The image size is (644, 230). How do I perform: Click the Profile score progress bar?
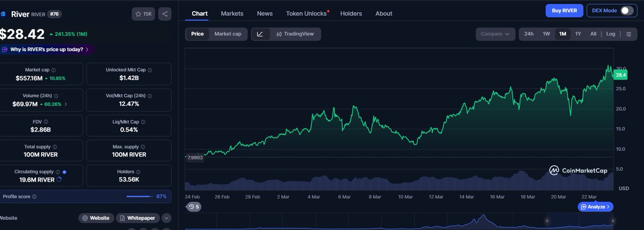139,197
